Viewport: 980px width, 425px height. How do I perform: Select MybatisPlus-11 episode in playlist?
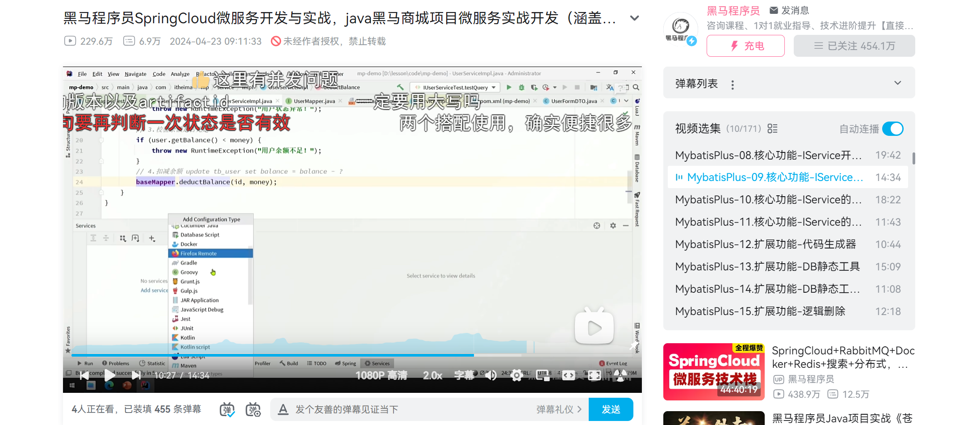coord(788,222)
